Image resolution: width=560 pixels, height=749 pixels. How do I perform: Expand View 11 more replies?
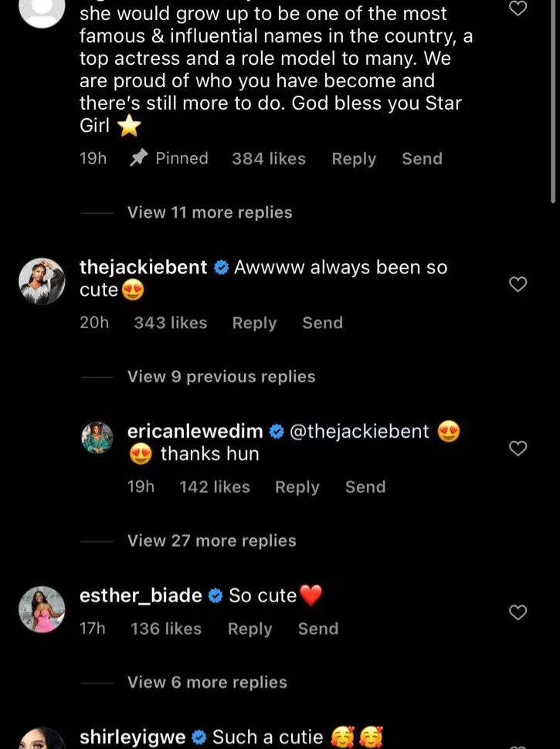(209, 212)
